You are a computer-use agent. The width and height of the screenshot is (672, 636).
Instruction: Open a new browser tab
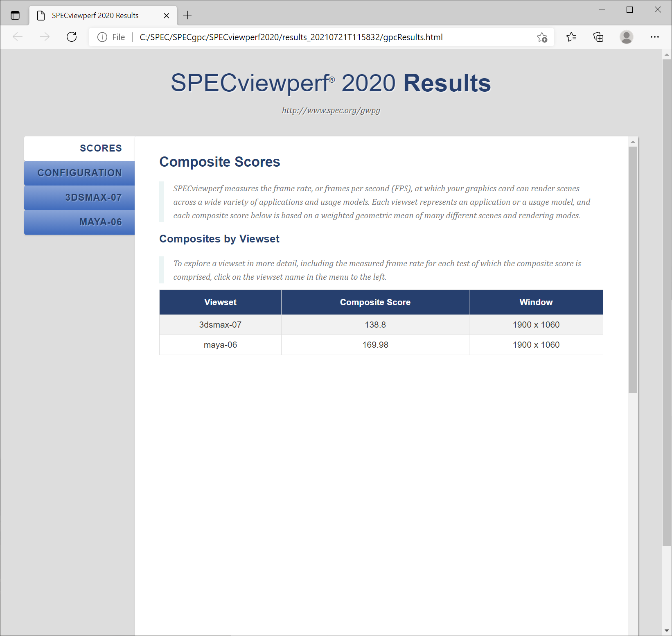point(187,16)
